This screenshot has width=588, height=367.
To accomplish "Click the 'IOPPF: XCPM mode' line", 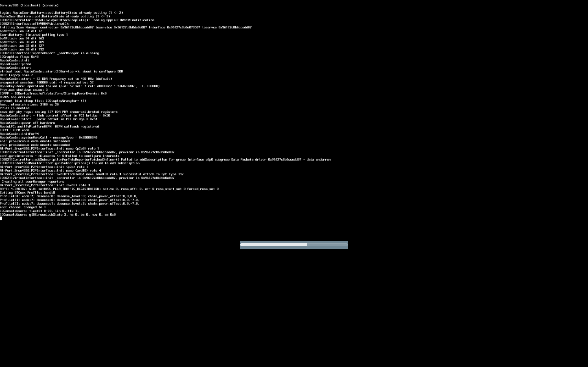I will tap(14, 130).
